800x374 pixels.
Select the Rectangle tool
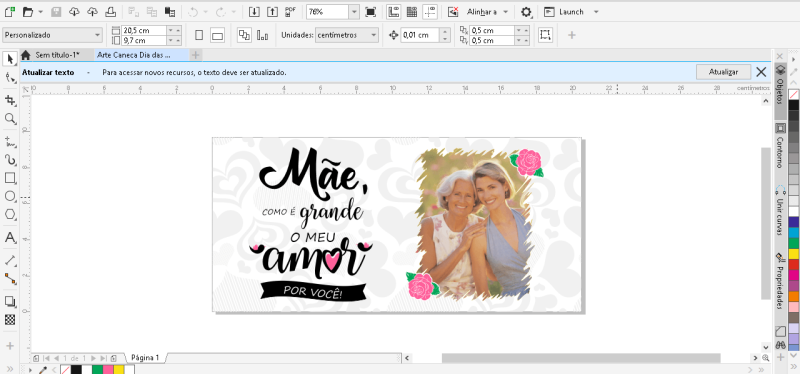tap(10, 178)
